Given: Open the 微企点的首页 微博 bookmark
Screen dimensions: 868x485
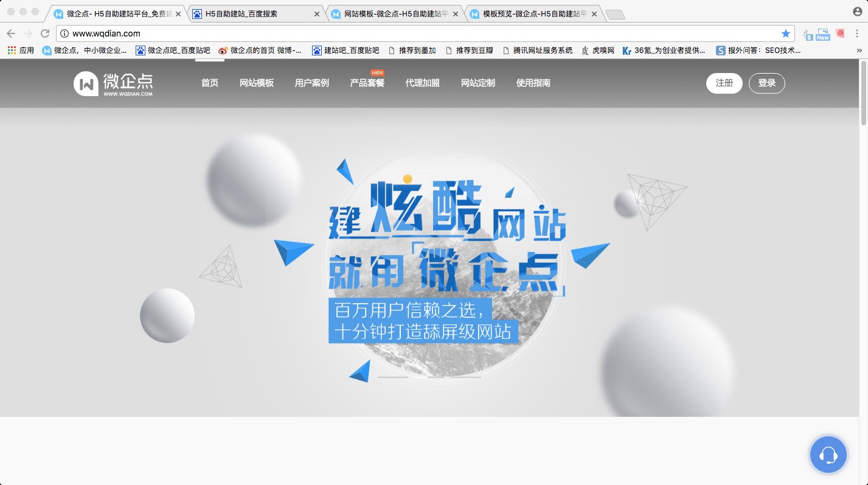Looking at the screenshot, I should pos(260,51).
